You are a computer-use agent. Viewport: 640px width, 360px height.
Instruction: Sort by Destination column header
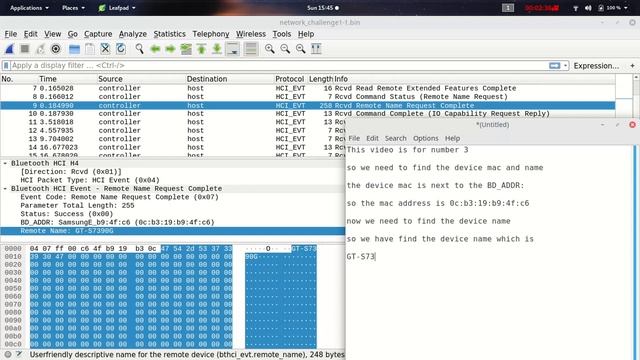(x=207, y=79)
